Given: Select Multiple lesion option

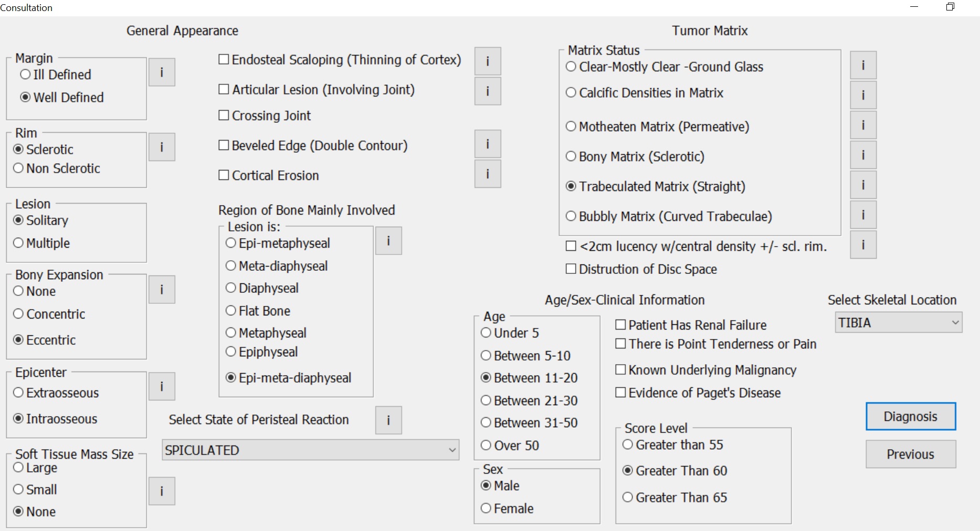Looking at the screenshot, I should pyautogui.click(x=41, y=243).
